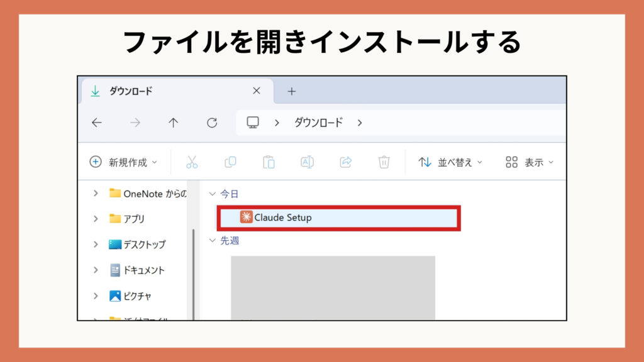This screenshot has width=644, height=362.
Task: Select the Claude Setup file
Action: [x=339, y=217]
